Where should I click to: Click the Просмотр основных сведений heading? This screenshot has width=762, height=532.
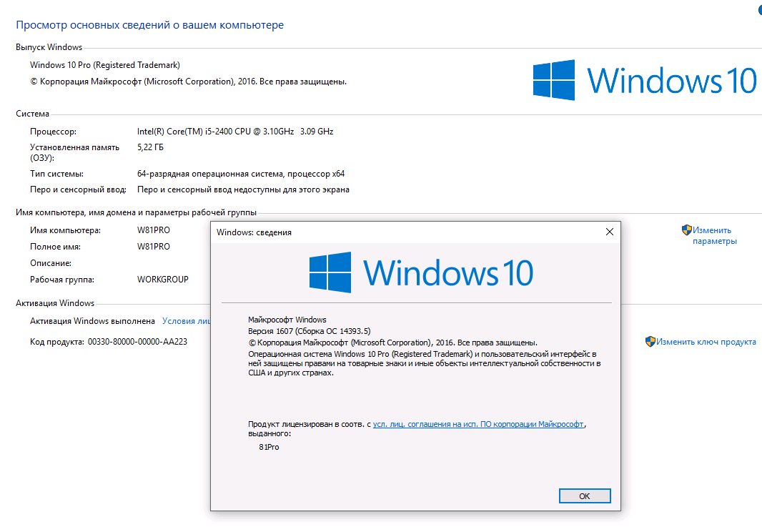click(x=149, y=25)
